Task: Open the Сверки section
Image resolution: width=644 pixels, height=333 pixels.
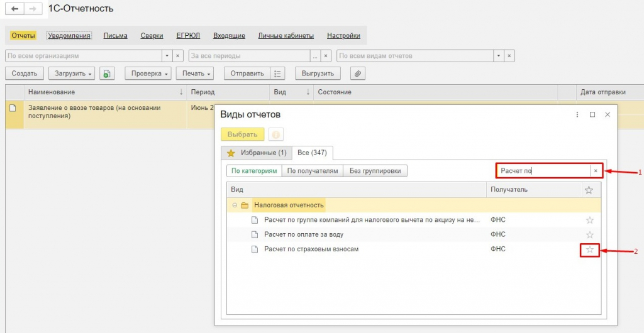Action: pos(152,36)
